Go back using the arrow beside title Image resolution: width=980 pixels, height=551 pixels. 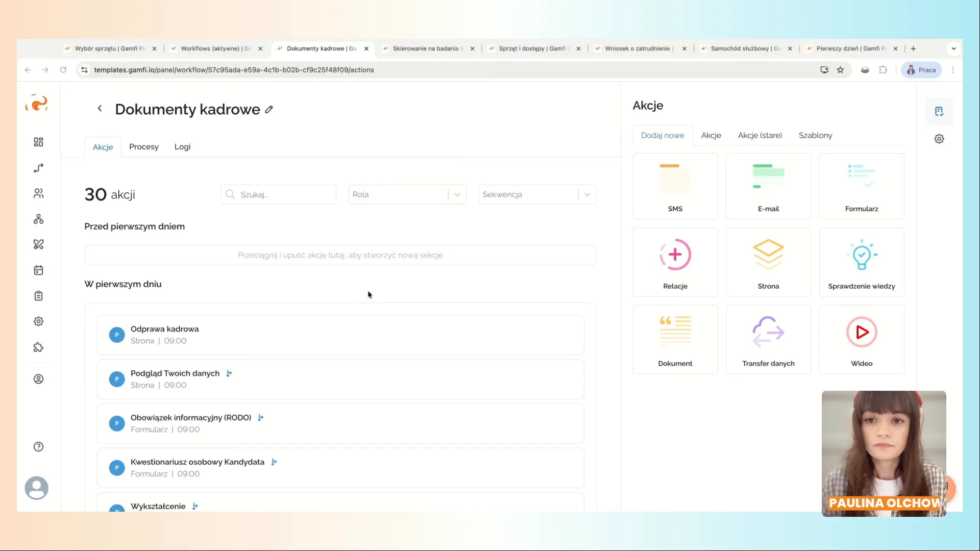(x=100, y=109)
